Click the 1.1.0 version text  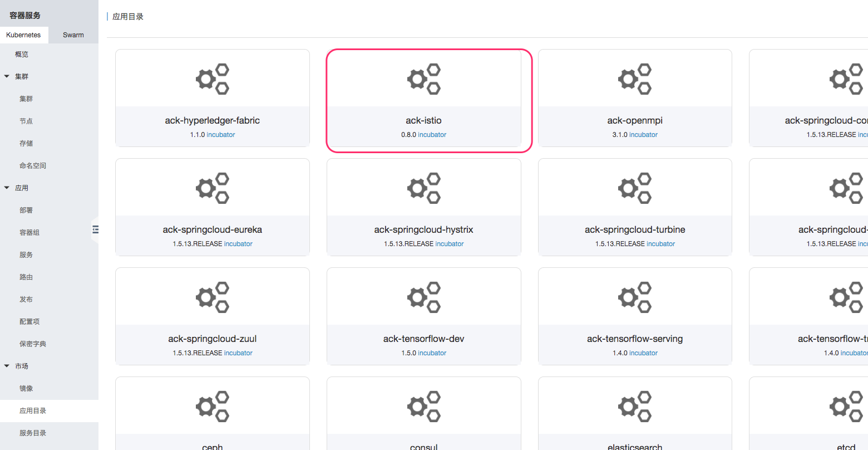point(198,135)
